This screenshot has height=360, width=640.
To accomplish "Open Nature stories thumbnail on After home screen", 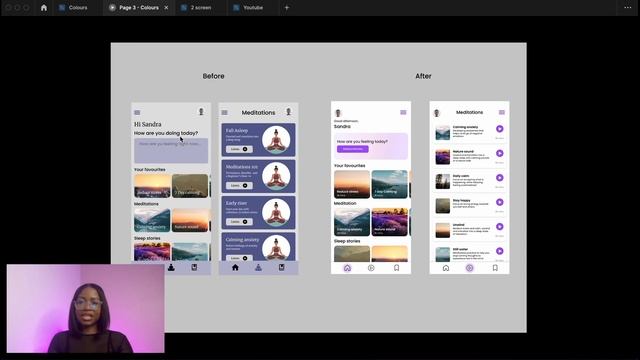I will point(352,184).
